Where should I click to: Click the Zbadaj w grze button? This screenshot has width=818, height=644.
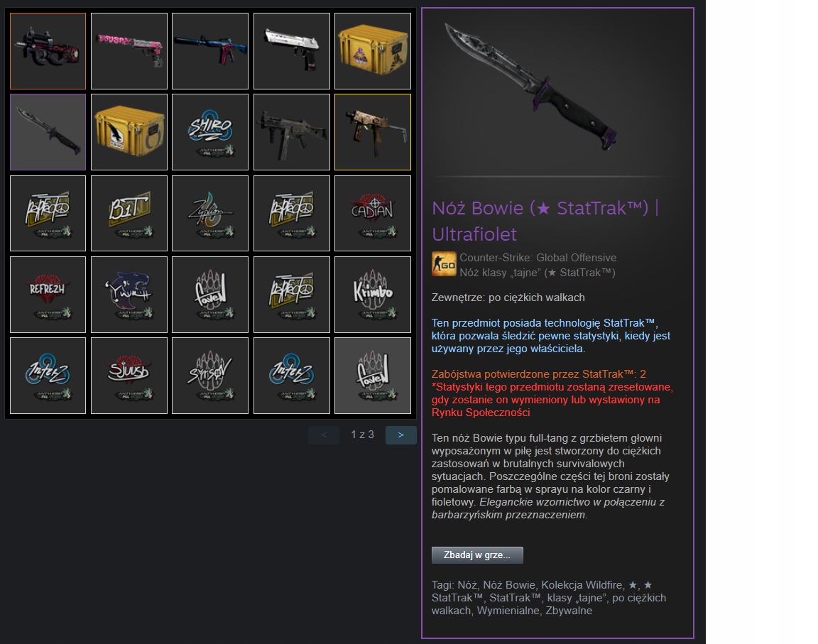[x=477, y=555]
